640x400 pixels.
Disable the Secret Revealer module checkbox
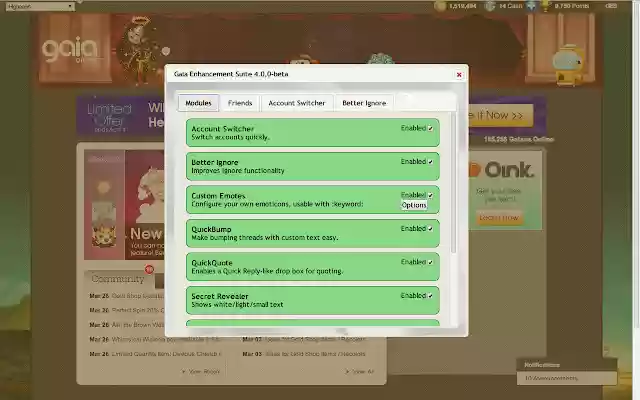click(430, 296)
